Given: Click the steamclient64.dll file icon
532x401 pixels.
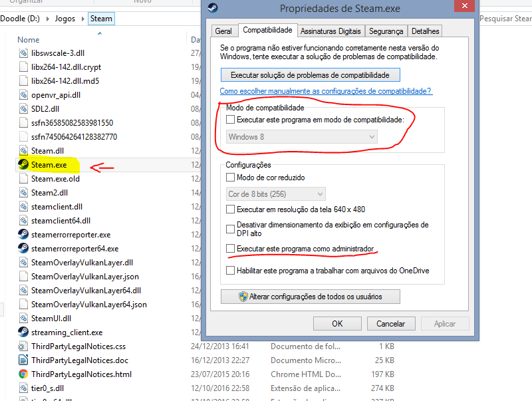Looking at the screenshot, I should (23, 221).
